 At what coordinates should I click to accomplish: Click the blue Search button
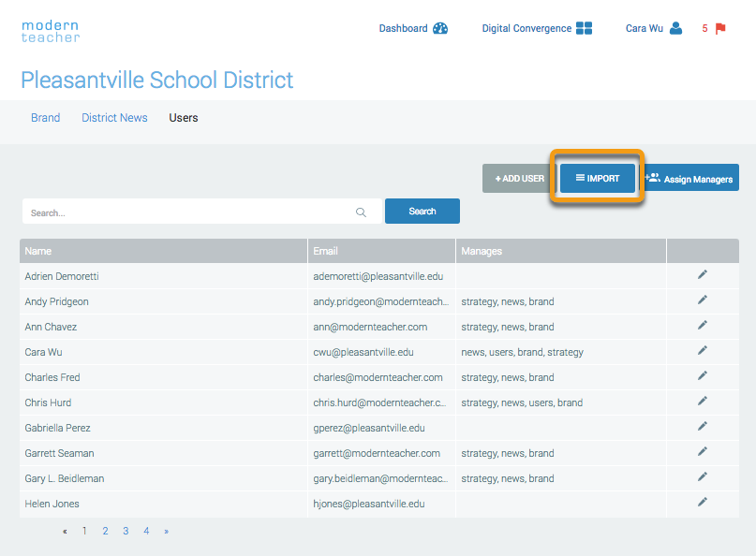pos(422,211)
